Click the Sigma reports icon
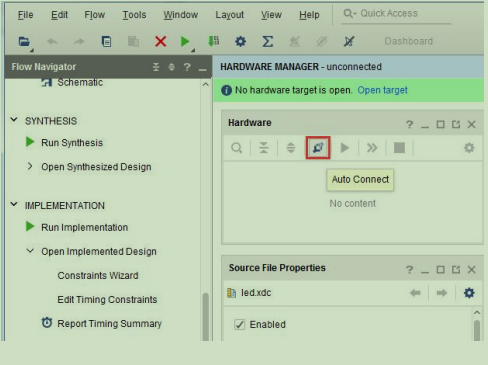Image resolution: width=488 pixels, height=365 pixels. pos(268,42)
